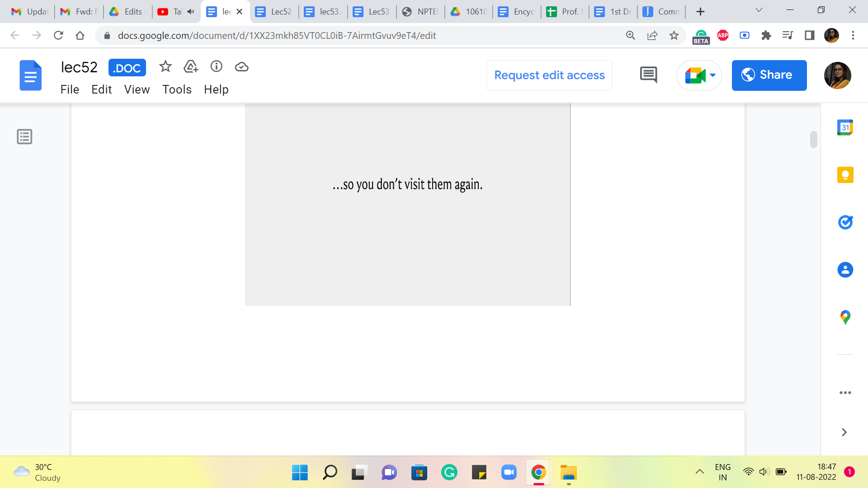Image resolution: width=868 pixels, height=488 pixels.
Task: Click Add shortcut to Drive icon
Action: click(x=191, y=67)
